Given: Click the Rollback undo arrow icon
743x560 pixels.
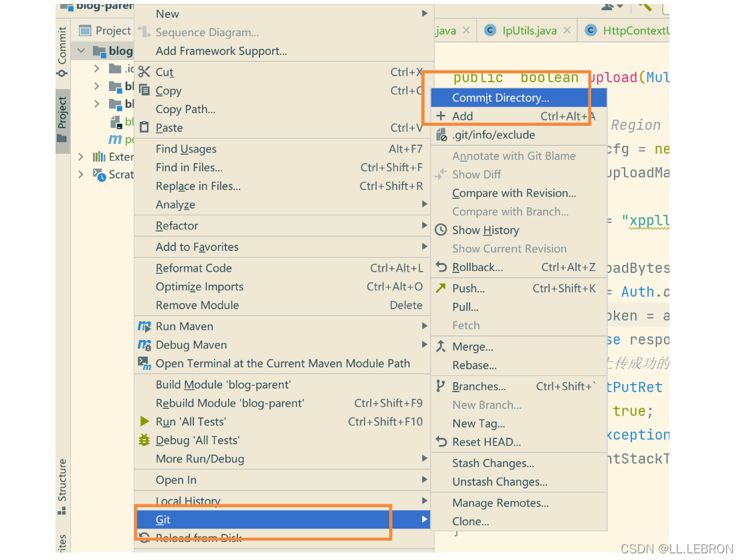Looking at the screenshot, I should click(441, 267).
